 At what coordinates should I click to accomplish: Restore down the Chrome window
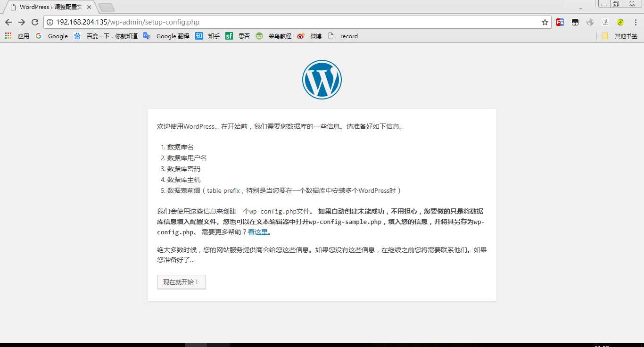(x=616, y=4)
